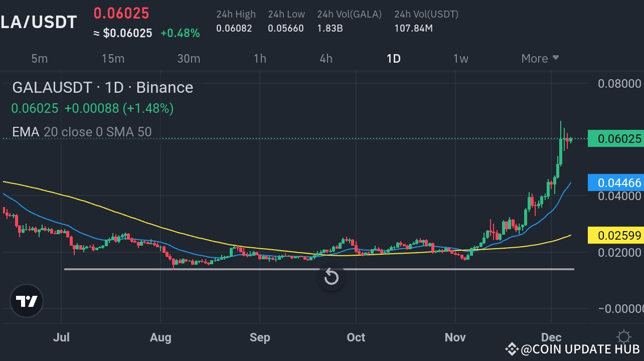Viewport: 644px width, 361px height.
Task: Click the +0.00088 (+1.48%) chart change text
Action: (x=119, y=108)
